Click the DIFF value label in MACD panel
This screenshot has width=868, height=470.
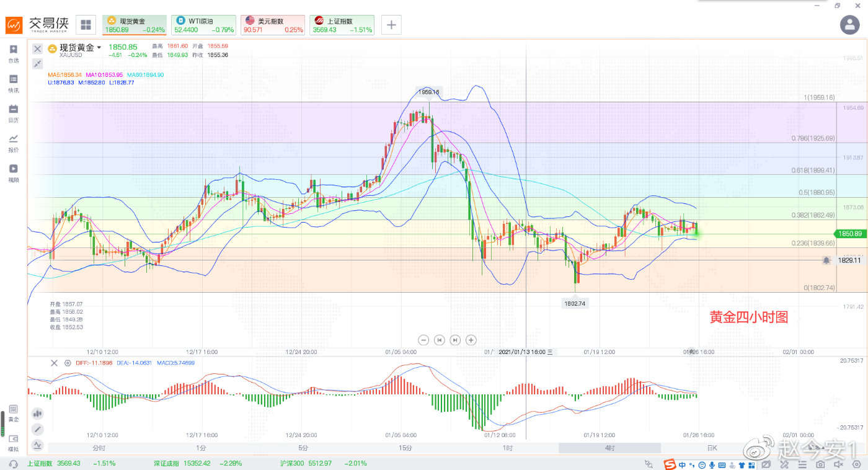[x=95, y=363]
